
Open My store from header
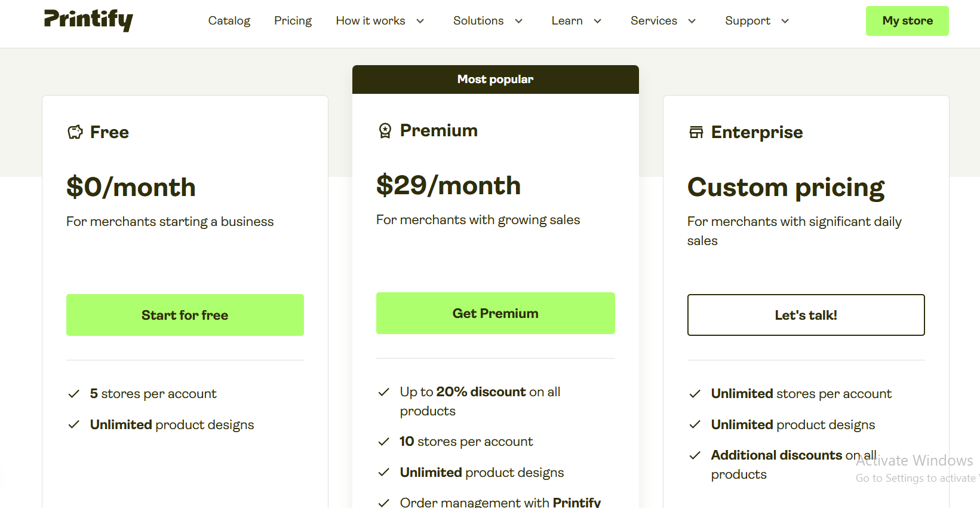[x=907, y=21]
